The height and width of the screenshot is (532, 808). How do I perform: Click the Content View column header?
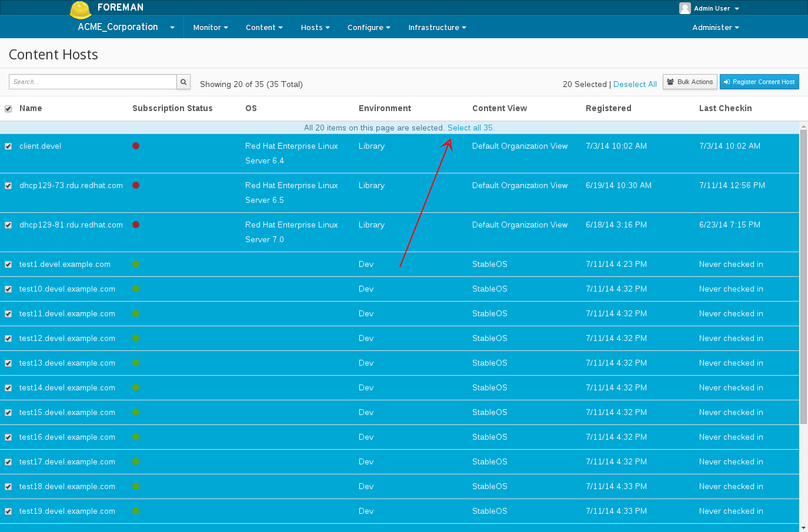tap(499, 108)
